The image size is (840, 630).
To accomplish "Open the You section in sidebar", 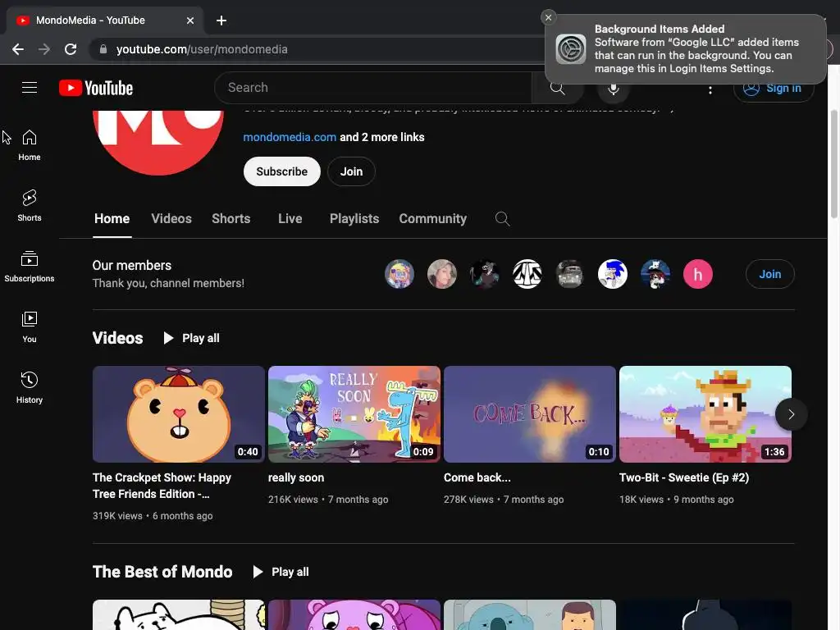I will [30, 326].
